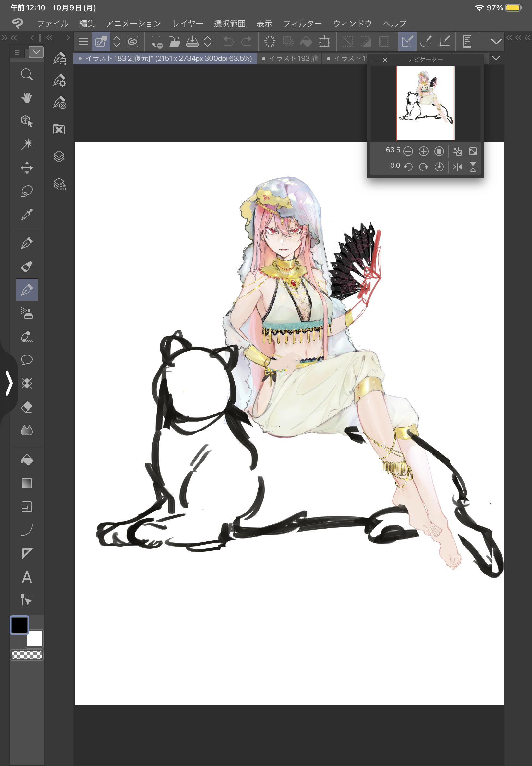Flip the Navigator view horizontally
The width and height of the screenshot is (532, 766).
[457, 167]
